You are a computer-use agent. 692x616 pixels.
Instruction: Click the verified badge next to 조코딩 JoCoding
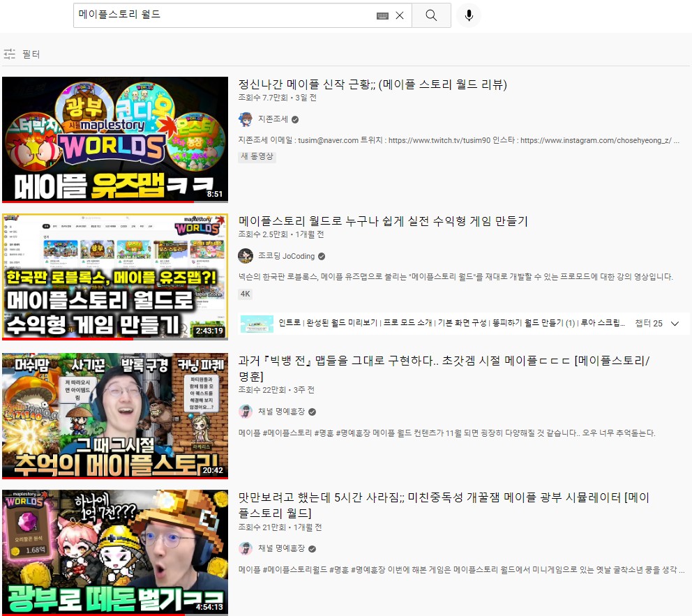322,256
